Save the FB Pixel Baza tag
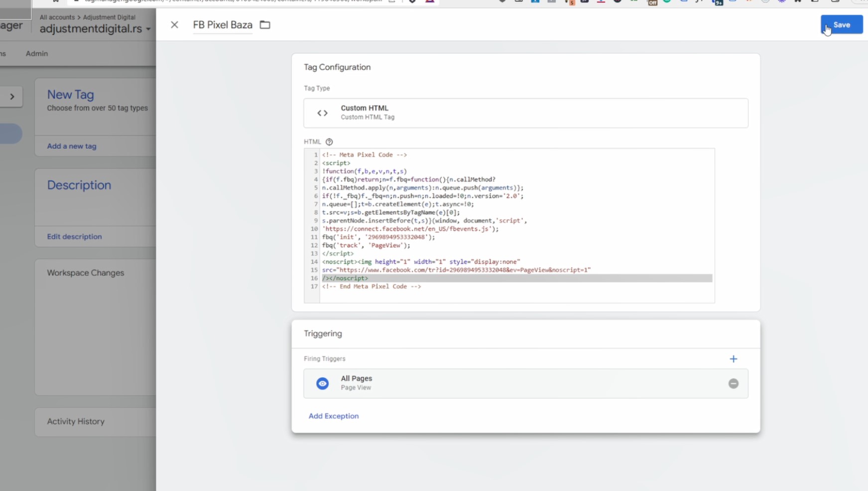The image size is (868, 491). (x=842, y=25)
